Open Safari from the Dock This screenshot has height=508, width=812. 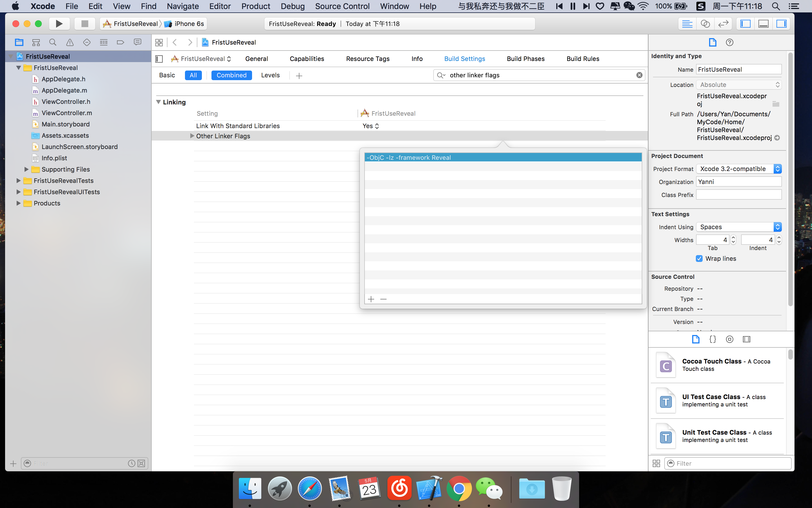309,489
